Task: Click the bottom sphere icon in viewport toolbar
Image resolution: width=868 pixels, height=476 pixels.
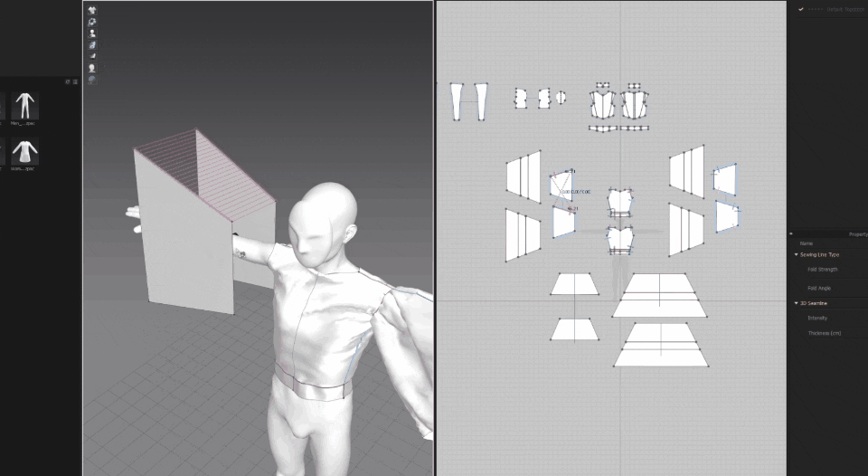Action: pos(92,80)
